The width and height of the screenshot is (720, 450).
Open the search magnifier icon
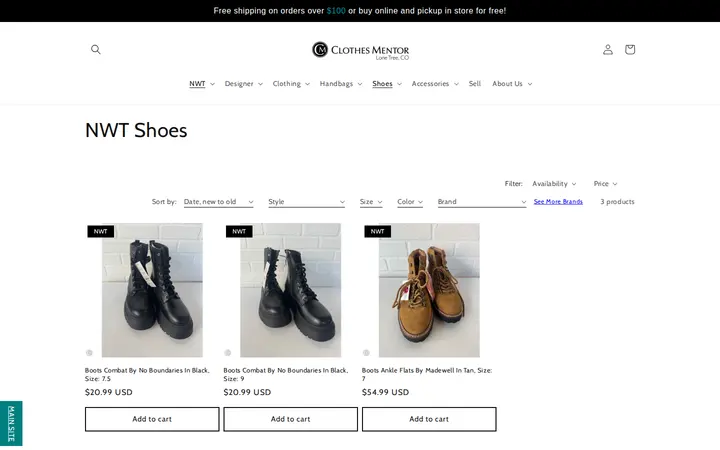tap(96, 49)
